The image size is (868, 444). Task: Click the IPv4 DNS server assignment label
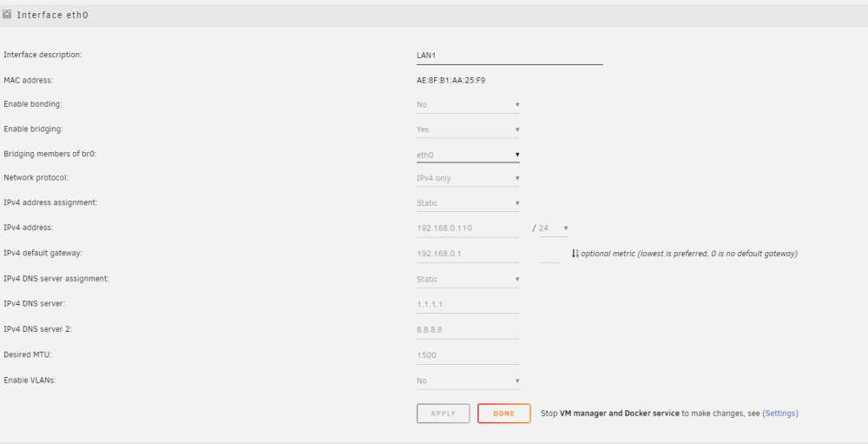56,278
